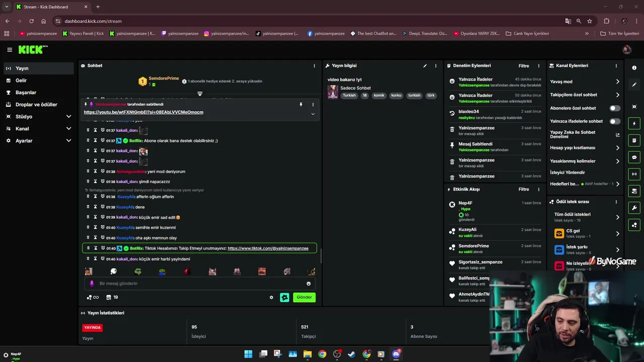
Task: Toggle Abonelere özel sohbet switch
Action: click(615, 108)
